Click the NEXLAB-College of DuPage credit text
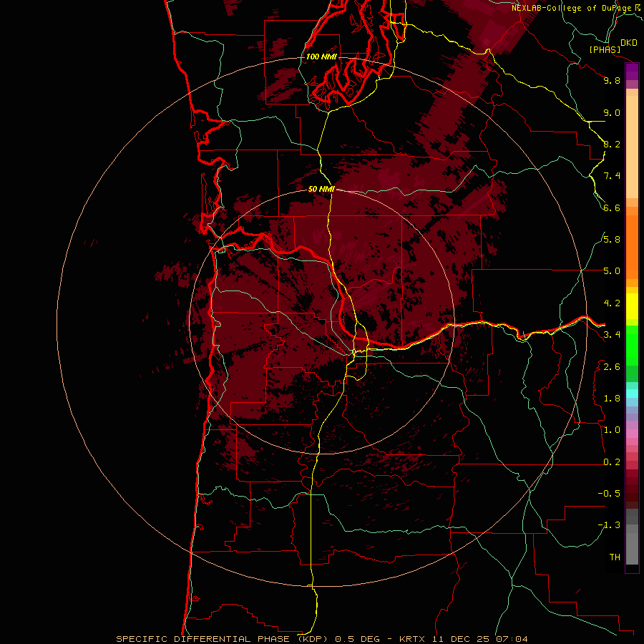644x644 pixels. [x=577, y=8]
